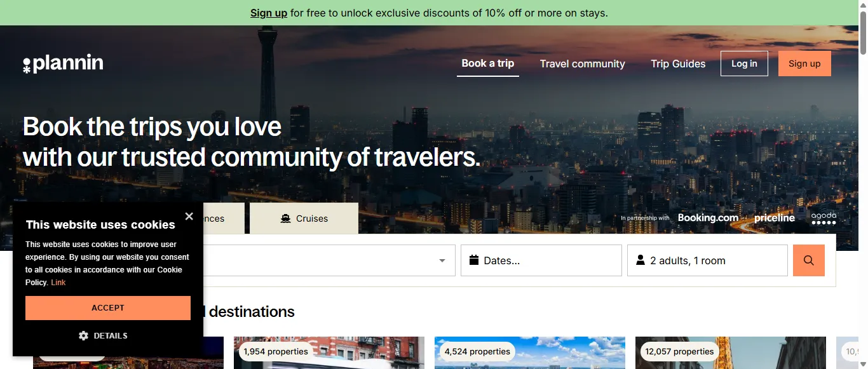This screenshot has height=369, width=868.
Task: Click the calendar icon in Dates field
Action: click(x=473, y=260)
